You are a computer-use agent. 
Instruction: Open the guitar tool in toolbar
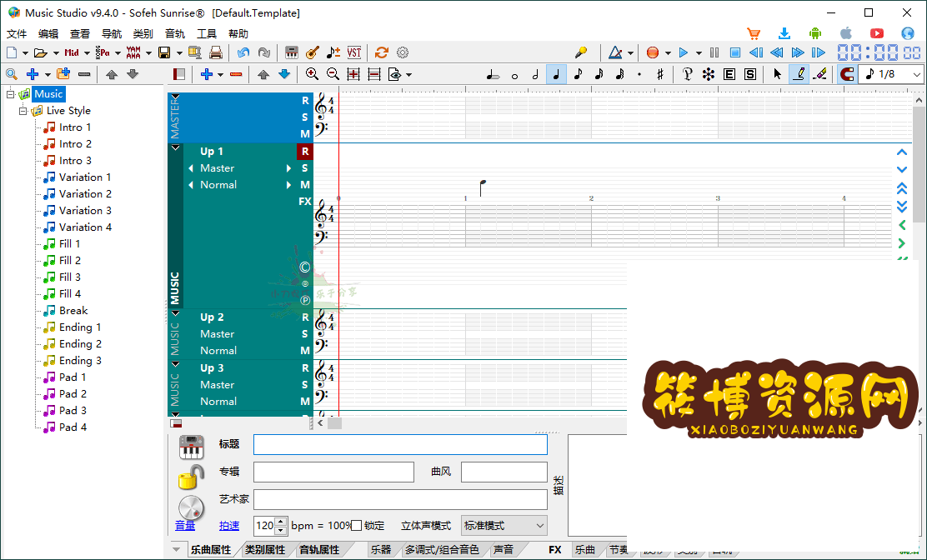click(312, 52)
